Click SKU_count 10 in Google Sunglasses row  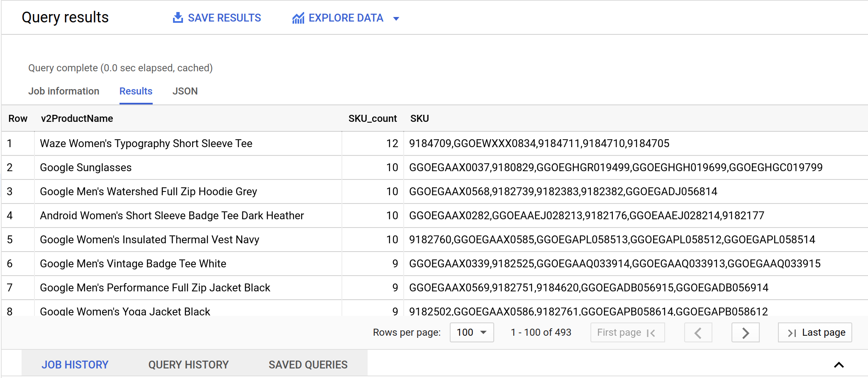click(392, 167)
